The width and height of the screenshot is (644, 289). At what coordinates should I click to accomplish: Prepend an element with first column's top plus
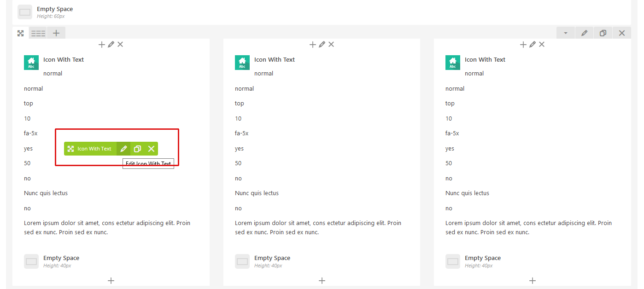pyautogui.click(x=102, y=45)
